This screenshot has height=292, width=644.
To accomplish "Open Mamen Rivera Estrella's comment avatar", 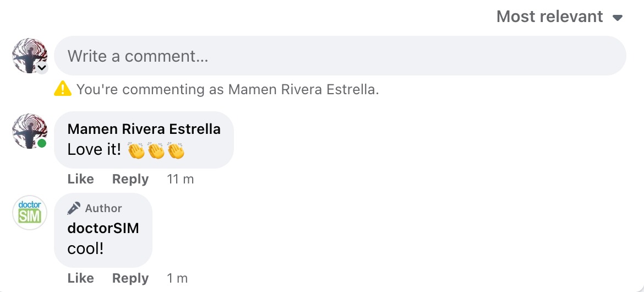I will coord(29,131).
